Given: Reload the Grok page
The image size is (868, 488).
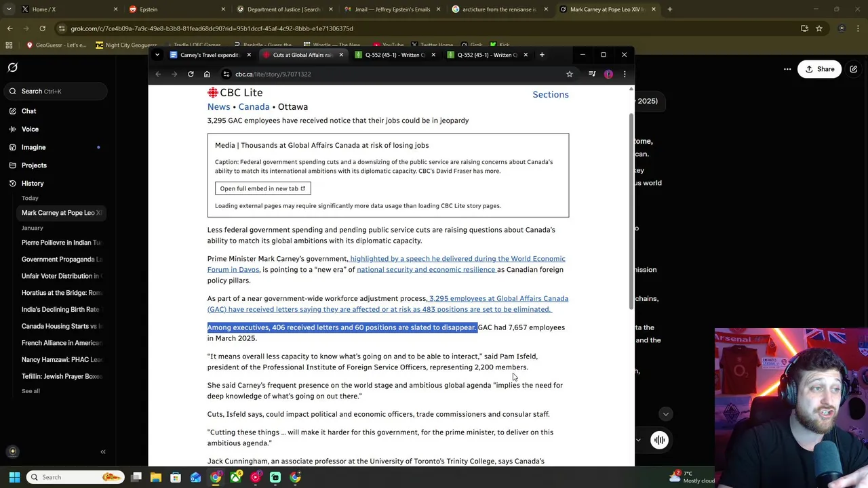Looking at the screenshot, I should pos(42,28).
